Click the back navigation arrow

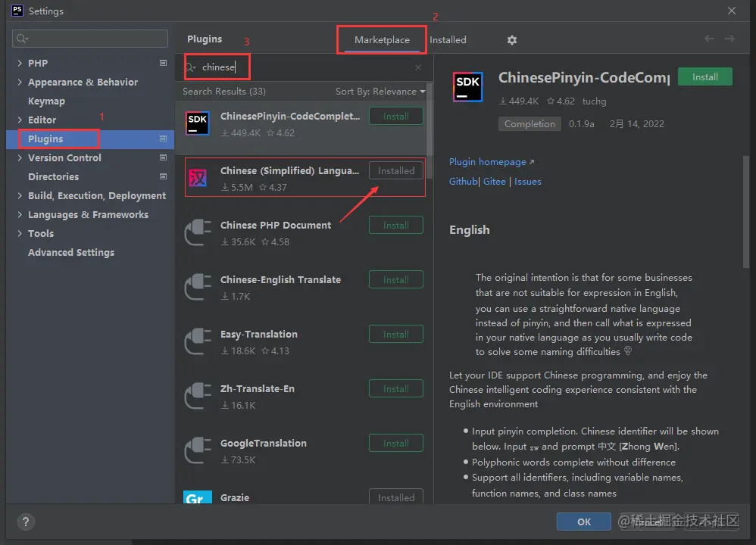[x=709, y=39]
